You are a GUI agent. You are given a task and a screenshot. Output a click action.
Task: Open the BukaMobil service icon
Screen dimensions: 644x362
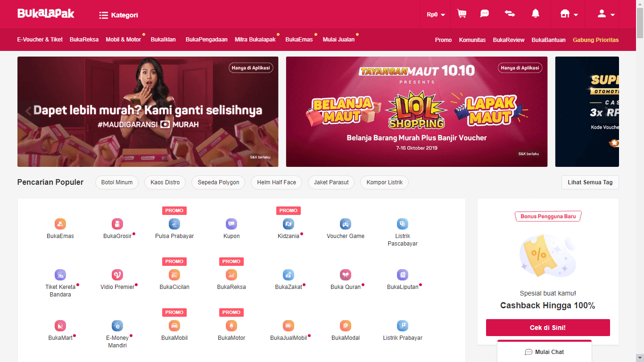tap(174, 326)
